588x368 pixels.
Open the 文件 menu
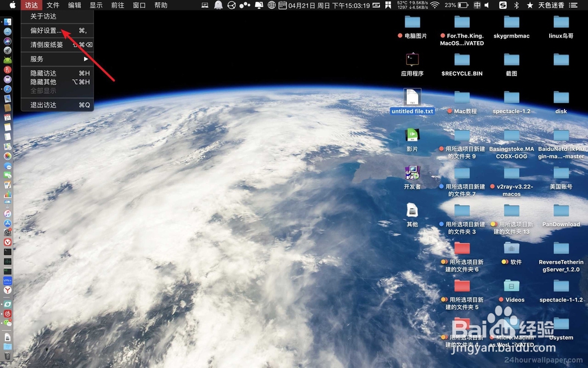[x=53, y=5]
